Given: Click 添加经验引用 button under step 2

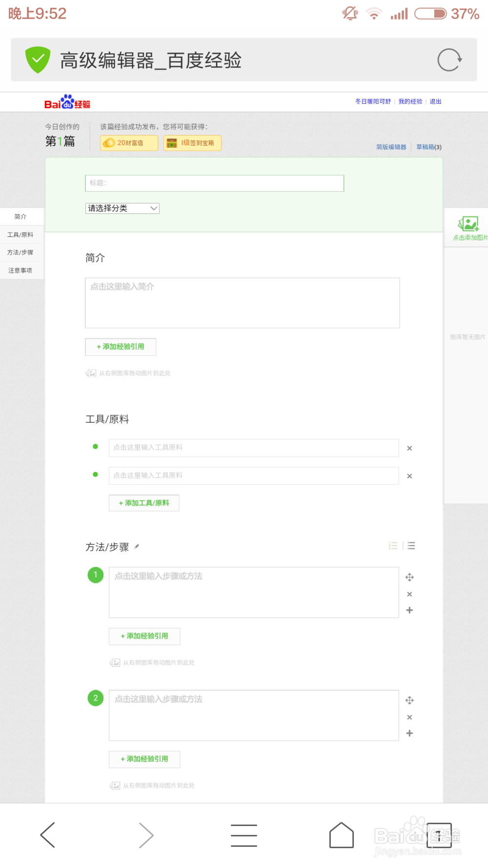Looking at the screenshot, I should 144,760.
